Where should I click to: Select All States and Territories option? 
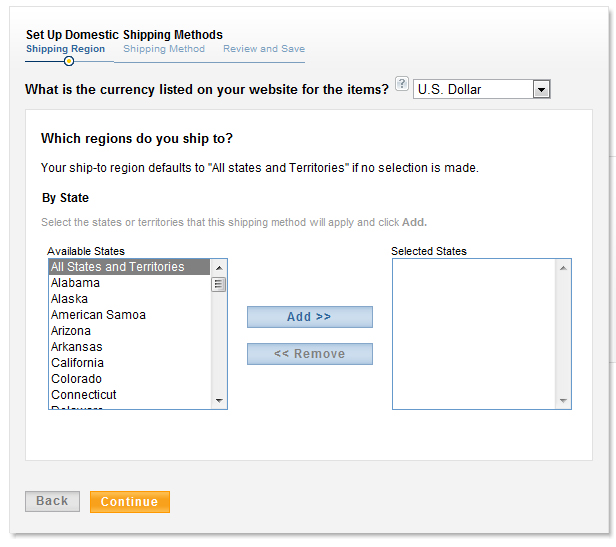(x=118, y=267)
